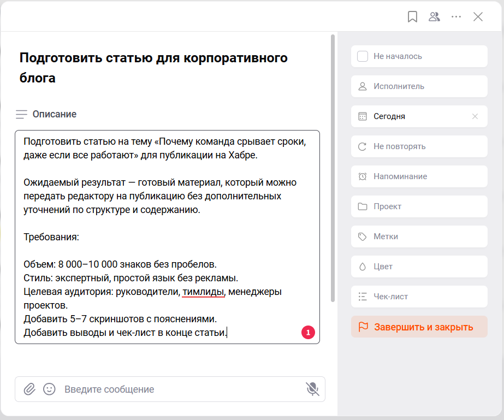Image resolution: width=504 pixels, height=420 pixels.
Task: Click the tag icon by 'Метки'
Action: tap(363, 236)
